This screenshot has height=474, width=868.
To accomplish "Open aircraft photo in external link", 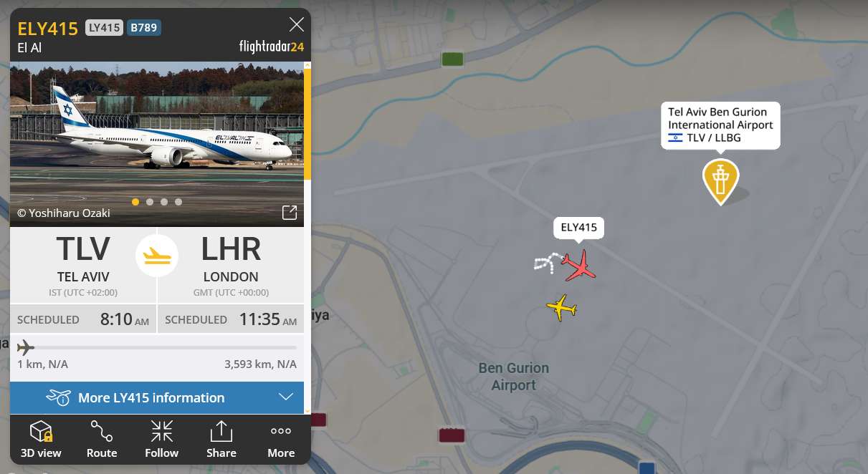I will coord(290,213).
